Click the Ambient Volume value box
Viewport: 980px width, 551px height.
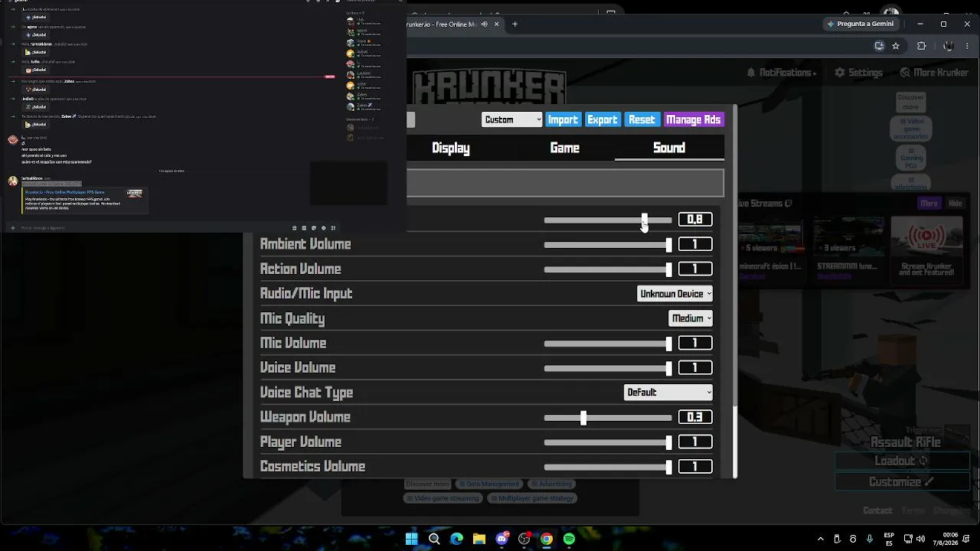coord(695,244)
